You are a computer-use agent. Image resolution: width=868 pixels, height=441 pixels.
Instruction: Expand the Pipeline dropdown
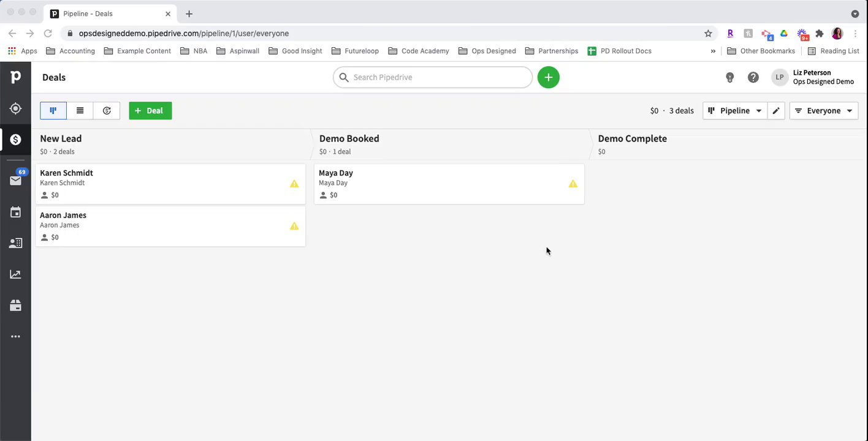coord(734,111)
